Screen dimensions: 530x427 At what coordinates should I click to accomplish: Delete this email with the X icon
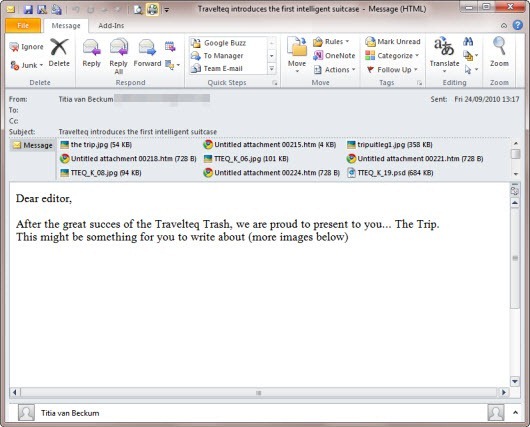[59, 47]
